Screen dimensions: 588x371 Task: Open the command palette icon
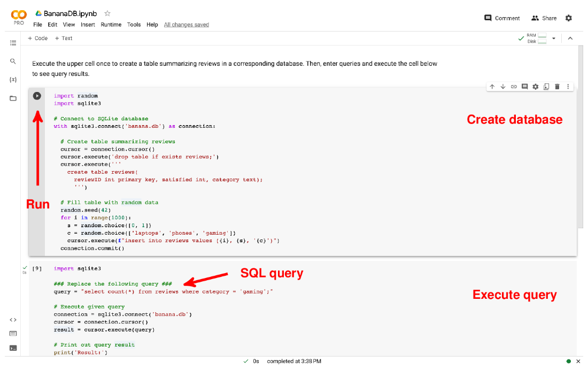[13, 334]
